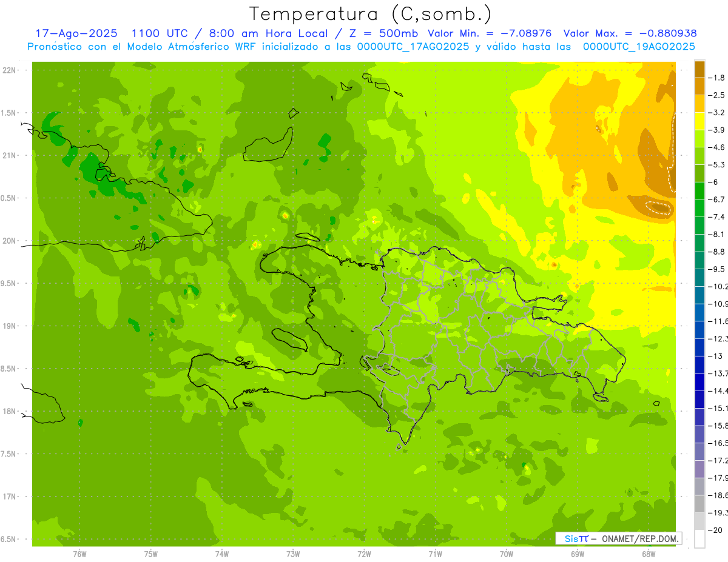
Task: Click colorbar value '-17.2'
Action: tap(718, 461)
